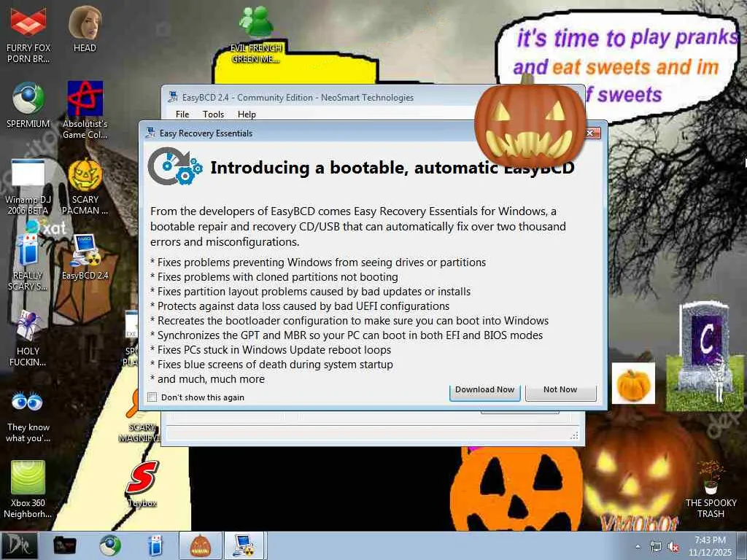This screenshot has height=560, width=747.
Task: Tick Don't show this again checkbox
Action: click(152, 397)
